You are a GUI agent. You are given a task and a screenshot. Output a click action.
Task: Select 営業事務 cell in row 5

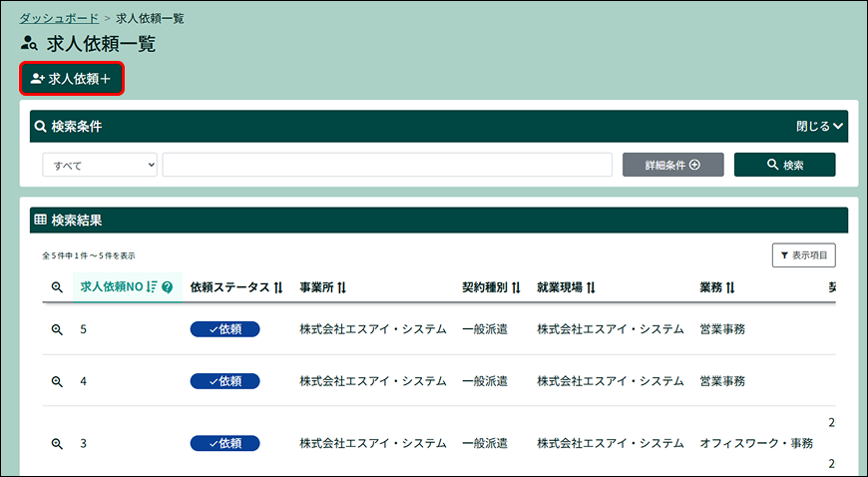click(722, 329)
